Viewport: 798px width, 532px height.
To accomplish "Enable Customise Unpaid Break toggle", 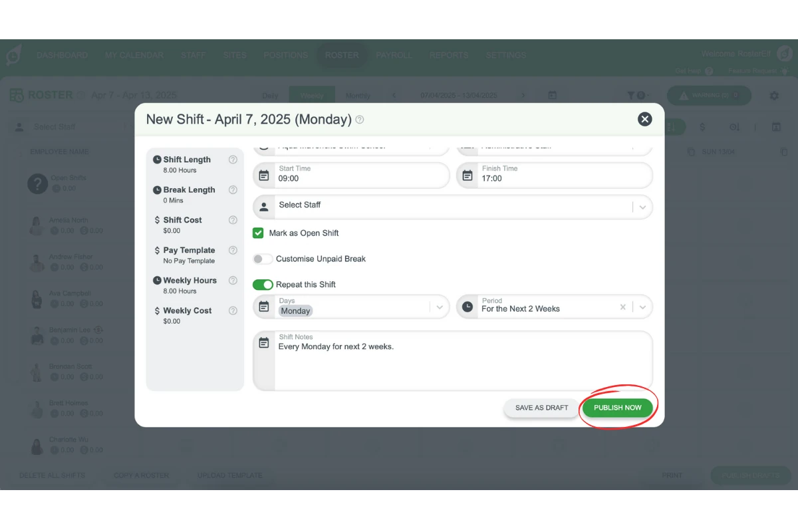I will tap(263, 259).
